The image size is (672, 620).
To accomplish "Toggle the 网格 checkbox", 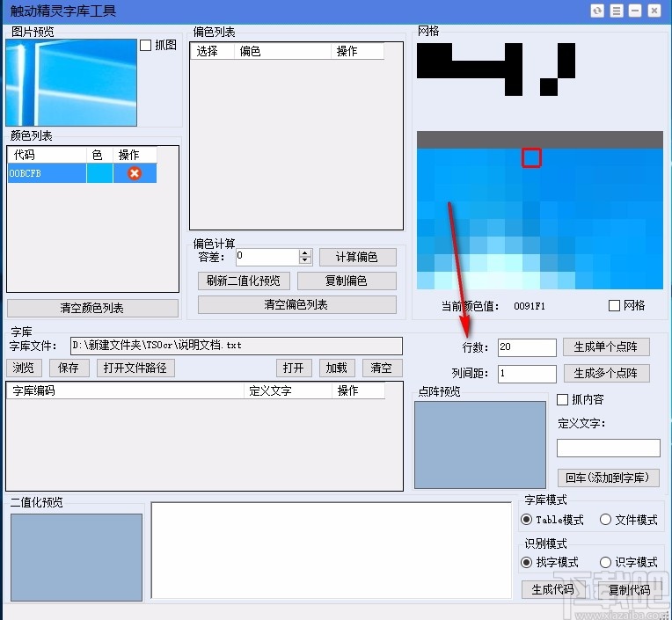I will point(614,305).
